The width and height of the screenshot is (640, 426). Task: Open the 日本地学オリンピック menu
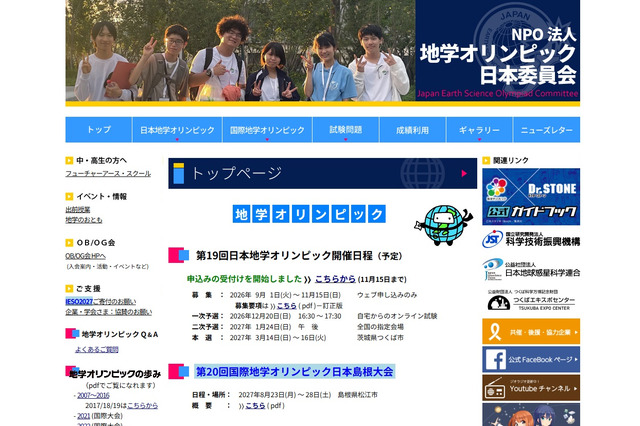pos(177,129)
